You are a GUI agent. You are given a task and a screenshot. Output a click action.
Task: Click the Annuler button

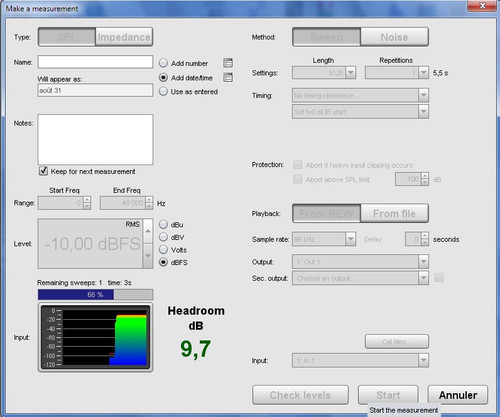pyautogui.click(x=458, y=395)
